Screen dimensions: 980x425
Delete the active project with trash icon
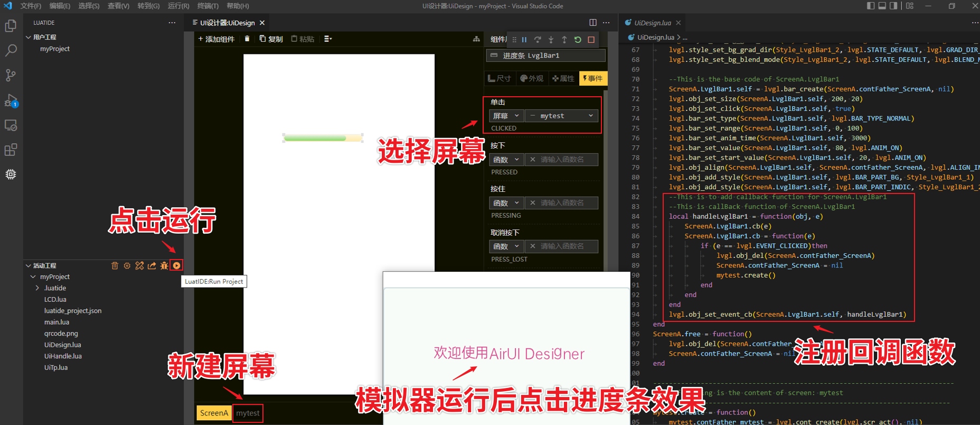click(115, 265)
